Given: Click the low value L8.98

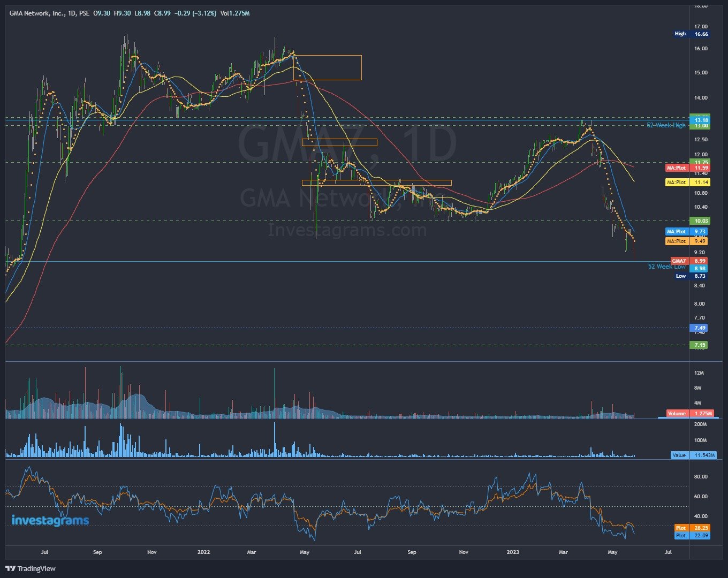Looking at the screenshot, I should [142, 12].
